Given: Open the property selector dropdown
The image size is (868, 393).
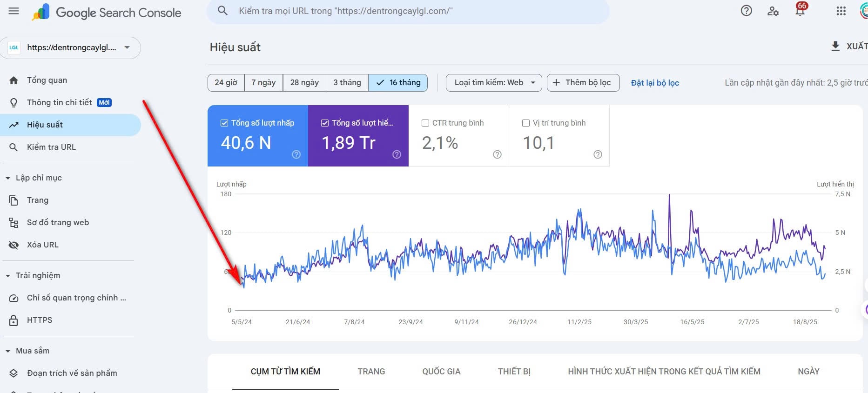Looking at the screenshot, I should 70,48.
